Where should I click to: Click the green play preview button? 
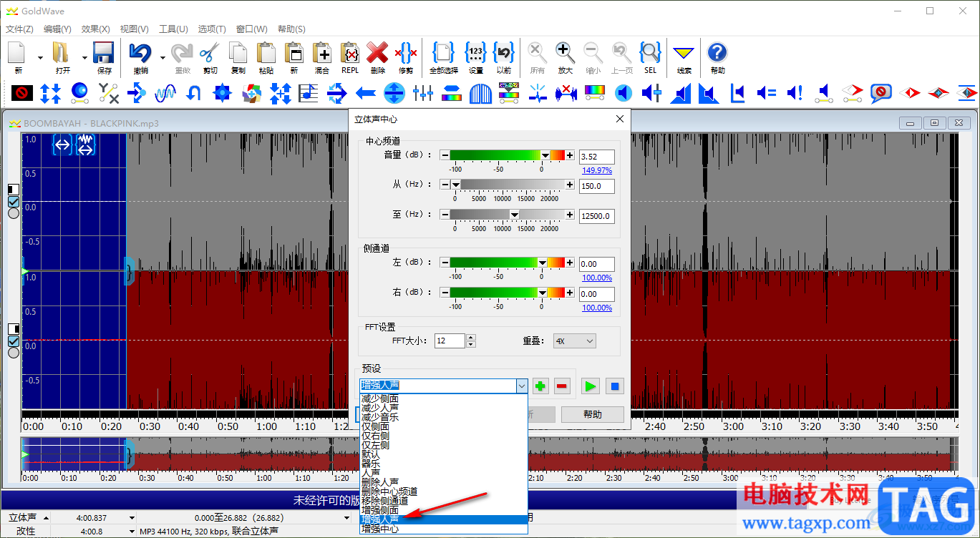tap(590, 386)
